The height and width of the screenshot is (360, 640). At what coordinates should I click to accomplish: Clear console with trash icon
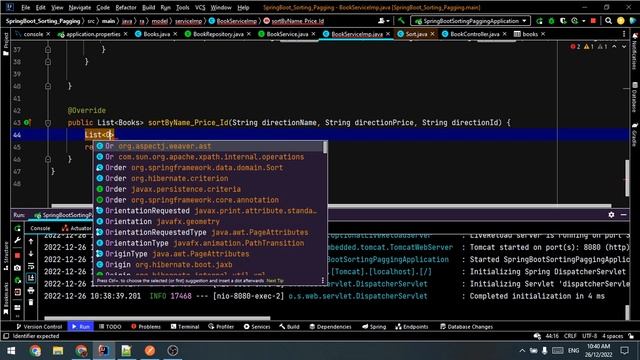point(31,302)
